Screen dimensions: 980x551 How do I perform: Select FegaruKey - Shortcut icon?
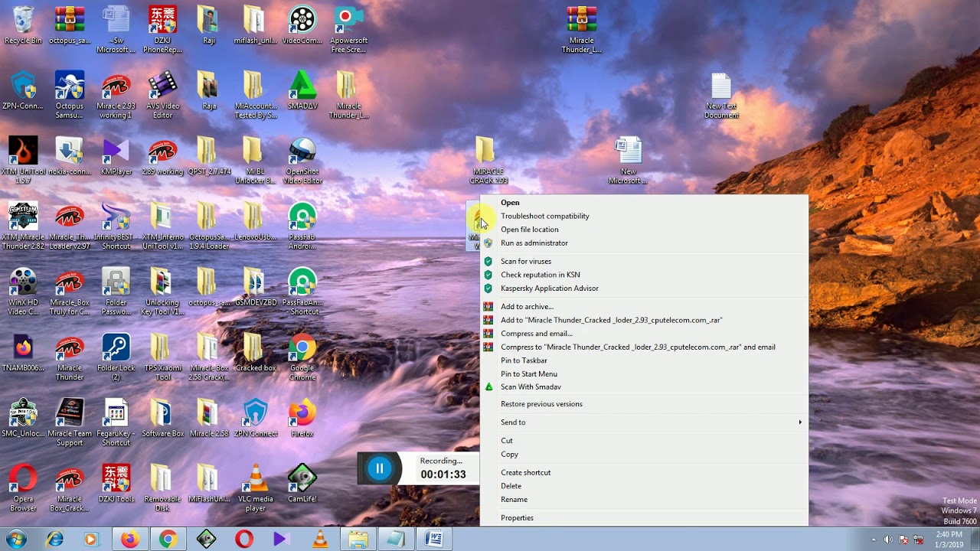[x=116, y=423]
